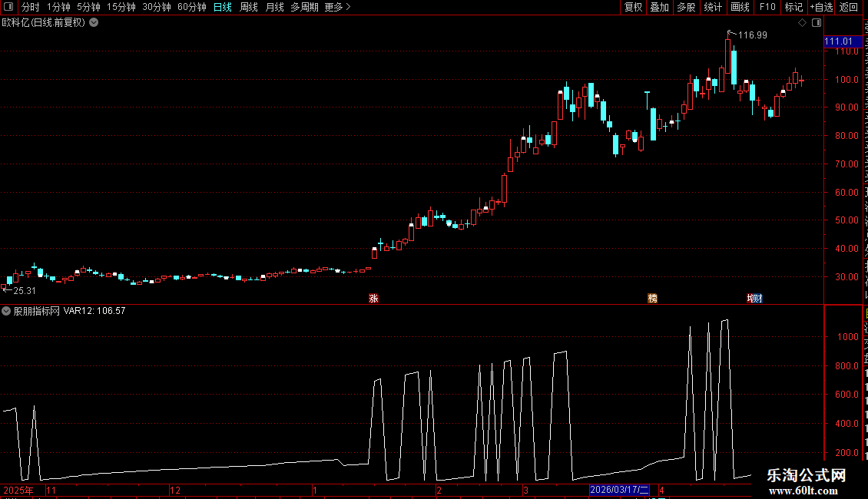Click the 股朋指标网 indicator name

click(x=37, y=311)
